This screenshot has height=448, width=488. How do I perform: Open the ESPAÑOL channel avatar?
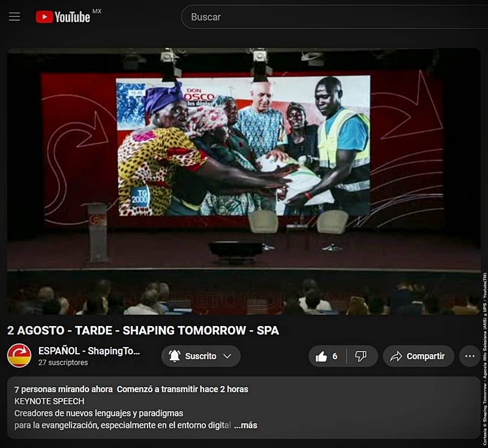click(20, 356)
